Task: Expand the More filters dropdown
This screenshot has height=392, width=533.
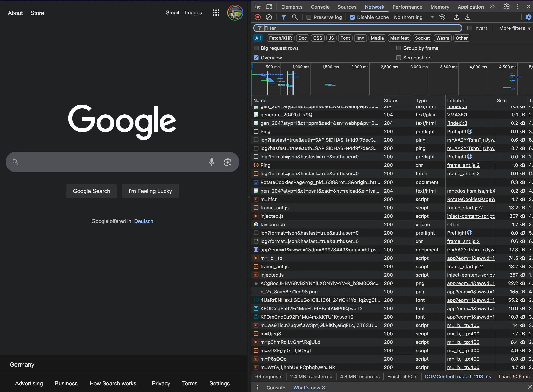Action: click(x=515, y=28)
